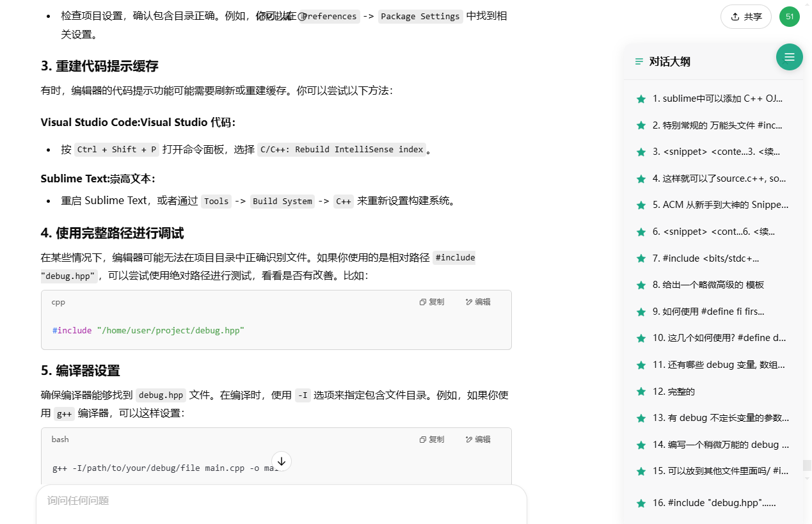812x524 pixels.
Task: Open outline item 8 给出一个略微高级的 模板
Action: 708,285
